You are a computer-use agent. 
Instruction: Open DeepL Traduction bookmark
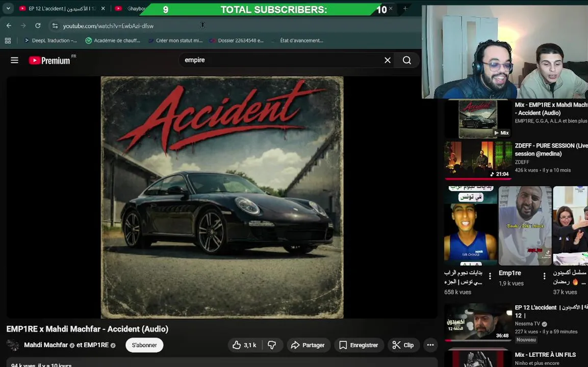tap(50, 40)
